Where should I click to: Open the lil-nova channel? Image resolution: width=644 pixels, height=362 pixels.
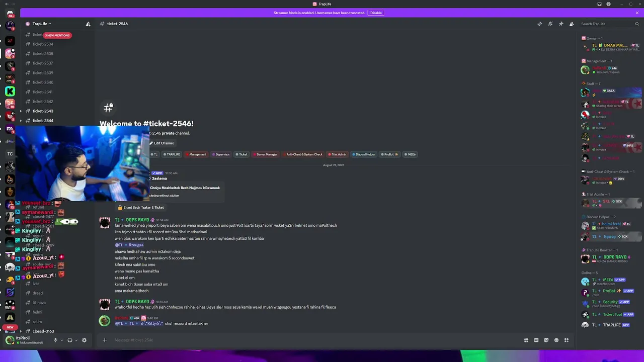[x=39, y=303]
